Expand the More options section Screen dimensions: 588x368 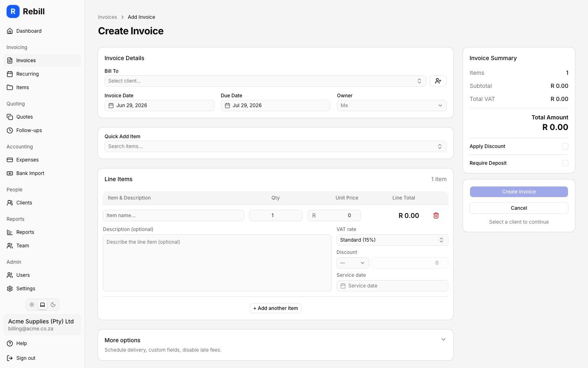coord(276,345)
